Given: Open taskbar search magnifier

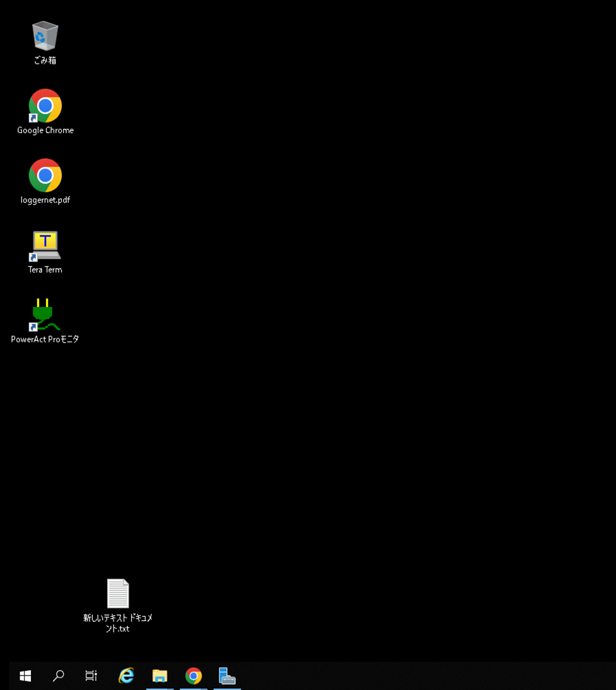Looking at the screenshot, I should [58, 675].
